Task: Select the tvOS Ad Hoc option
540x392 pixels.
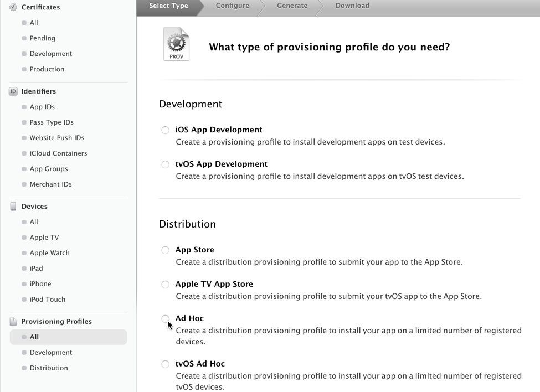Action: (165, 364)
